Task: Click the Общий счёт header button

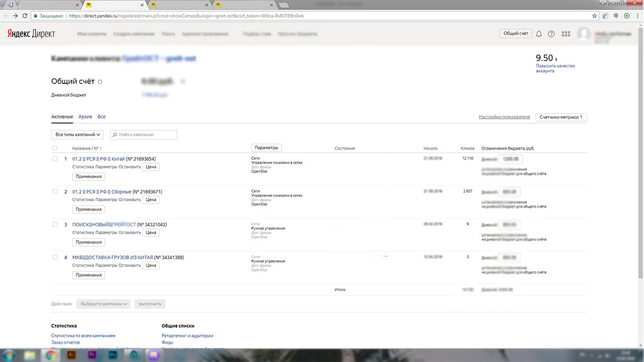Action: (516, 34)
